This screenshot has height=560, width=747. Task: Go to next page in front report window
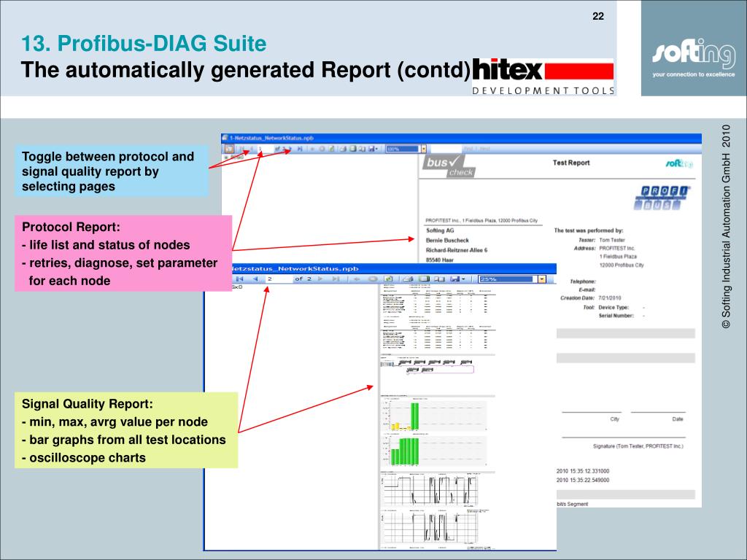point(320,279)
